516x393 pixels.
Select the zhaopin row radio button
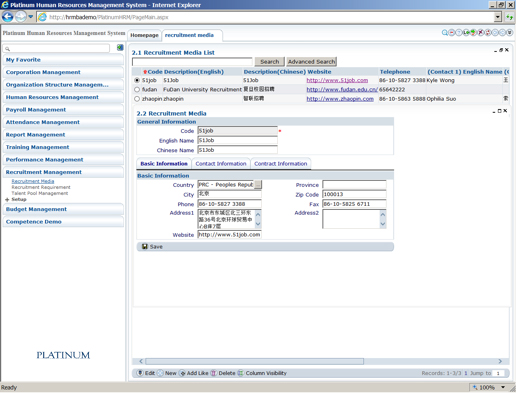(137, 99)
